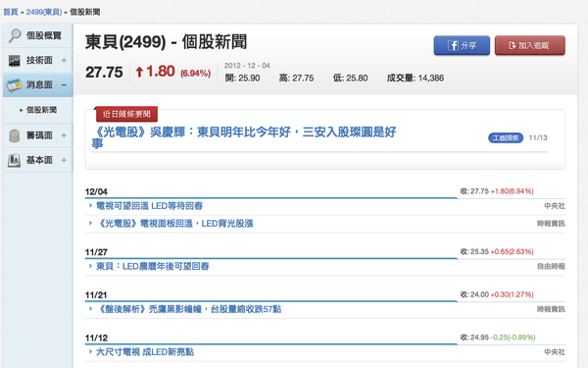588x368 pixels.
Task: Open headline 《光電股》吳慶輝：東貝明年比今年好
Action: (x=244, y=137)
